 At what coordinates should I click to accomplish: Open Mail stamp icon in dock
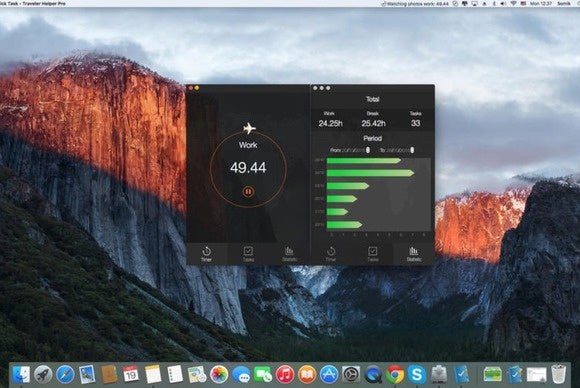click(x=87, y=374)
